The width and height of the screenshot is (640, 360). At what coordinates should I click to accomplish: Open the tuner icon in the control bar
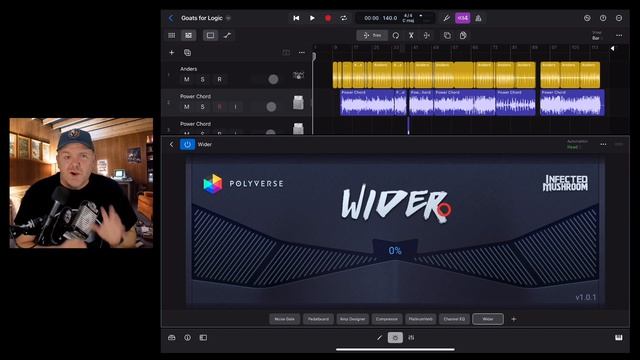click(x=447, y=18)
